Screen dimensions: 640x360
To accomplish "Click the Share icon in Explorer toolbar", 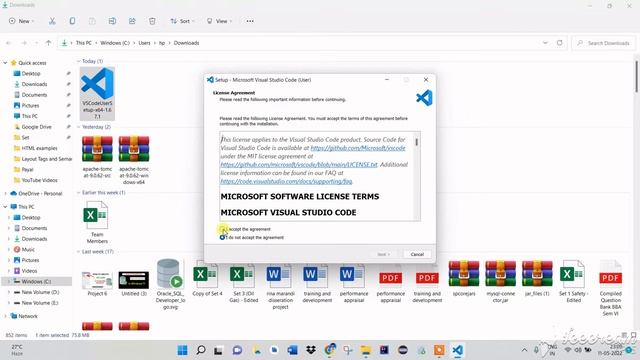I will 132,21.
